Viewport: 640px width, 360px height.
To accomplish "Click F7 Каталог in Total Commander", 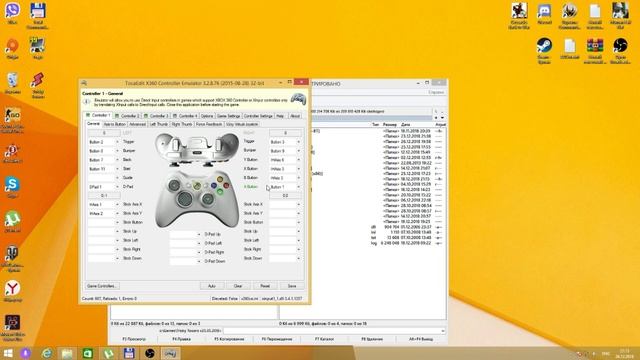I will [x=324, y=339].
